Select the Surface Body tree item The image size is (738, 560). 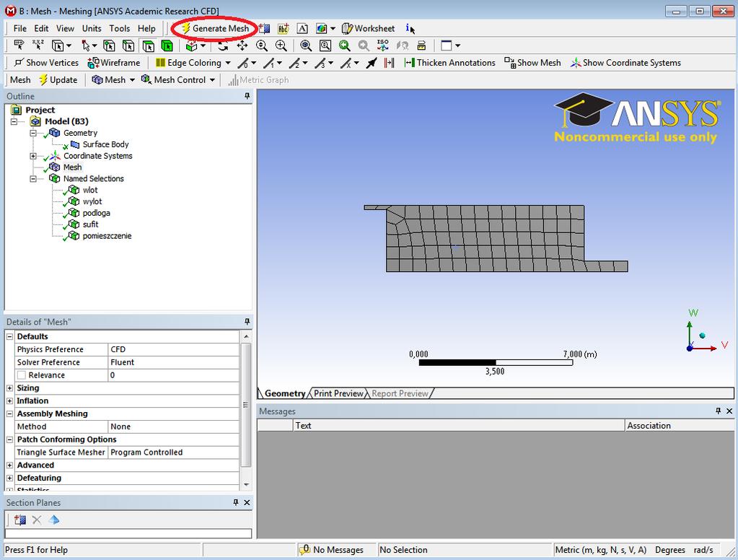coord(105,144)
